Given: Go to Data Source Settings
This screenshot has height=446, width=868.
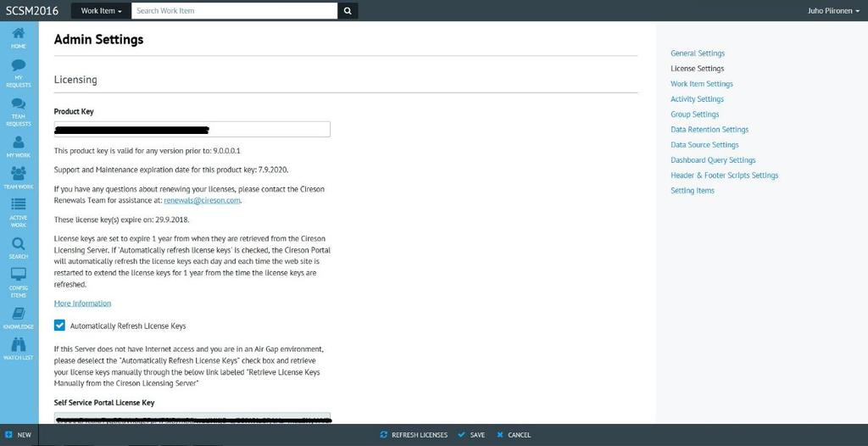Looking at the screenshot, I should [x=704, y=145].
